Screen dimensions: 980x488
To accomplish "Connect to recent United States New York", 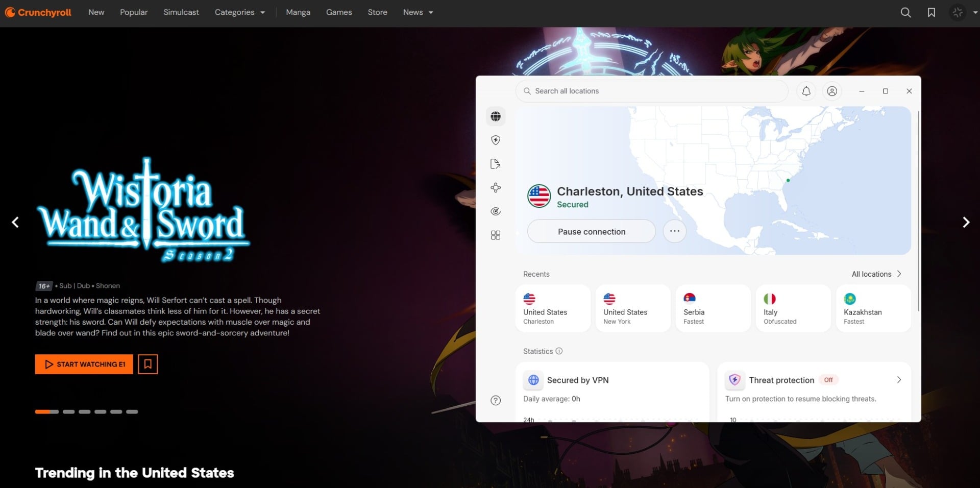I will click(x=633, y=309).
